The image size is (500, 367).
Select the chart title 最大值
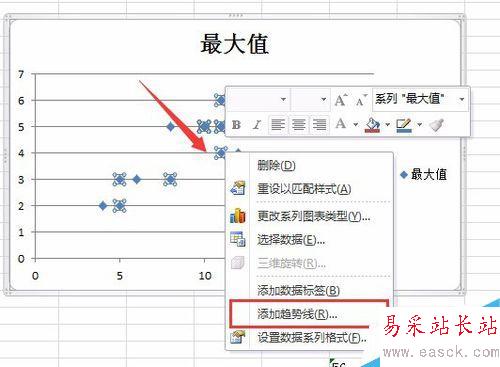coord(235,44)
